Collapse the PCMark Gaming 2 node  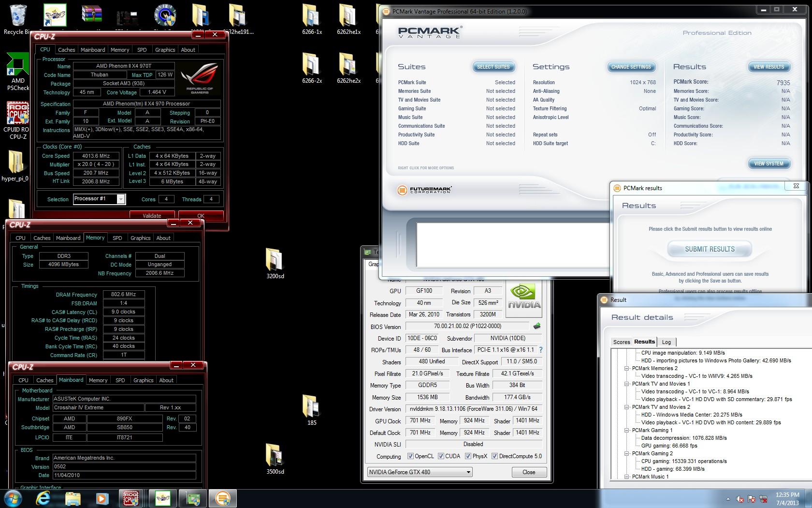click(x=627, y=453)
